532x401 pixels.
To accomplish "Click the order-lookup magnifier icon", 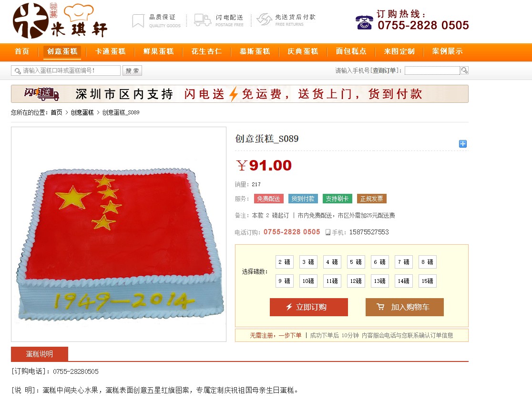I will click(x=464, y=70).
